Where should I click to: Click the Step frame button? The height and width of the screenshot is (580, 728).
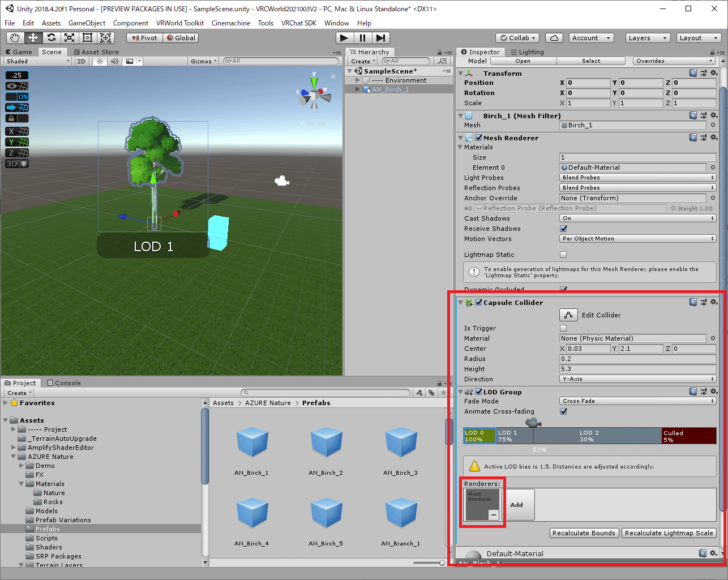(x=381, y=38)
